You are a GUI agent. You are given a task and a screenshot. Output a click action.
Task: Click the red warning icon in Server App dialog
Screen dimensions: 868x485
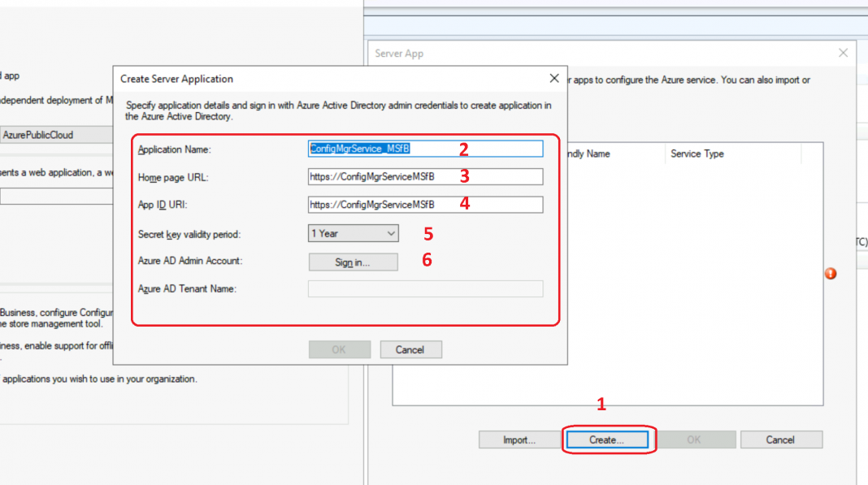point(831,274)
